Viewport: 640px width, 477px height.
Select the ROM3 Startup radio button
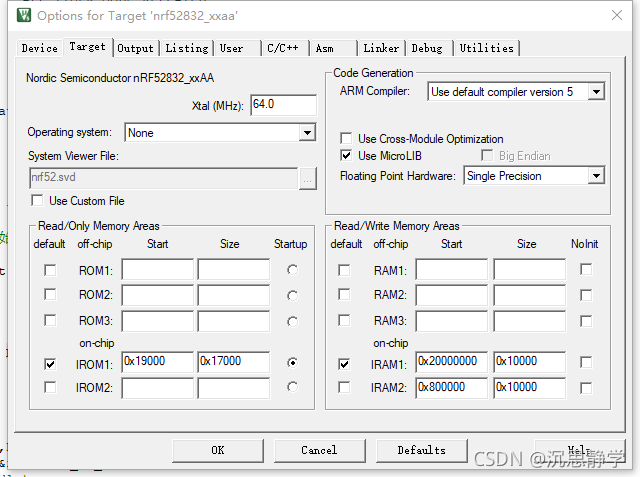coord(292,322)
